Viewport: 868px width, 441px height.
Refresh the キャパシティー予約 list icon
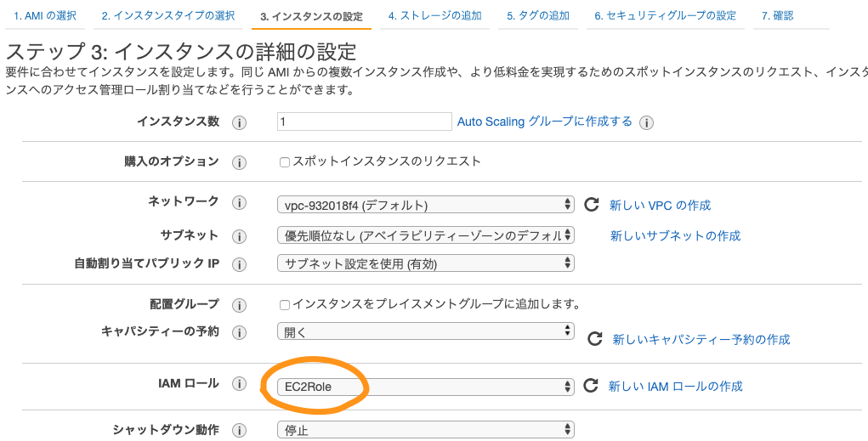(x=594, y=339)
